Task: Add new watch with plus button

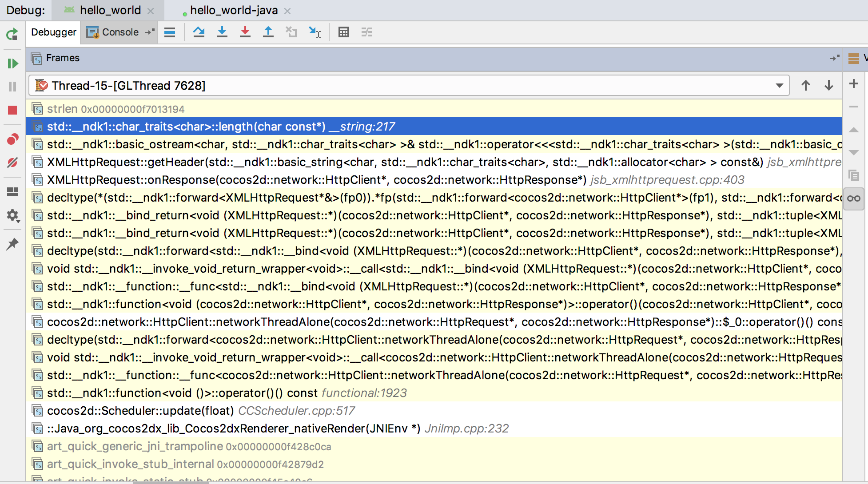Action: click(853, 83)
